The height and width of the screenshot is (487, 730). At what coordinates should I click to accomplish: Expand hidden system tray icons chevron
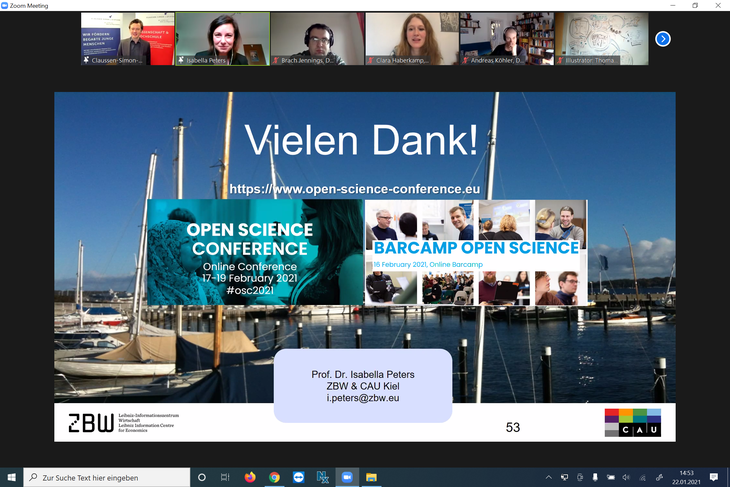(548, 477)
